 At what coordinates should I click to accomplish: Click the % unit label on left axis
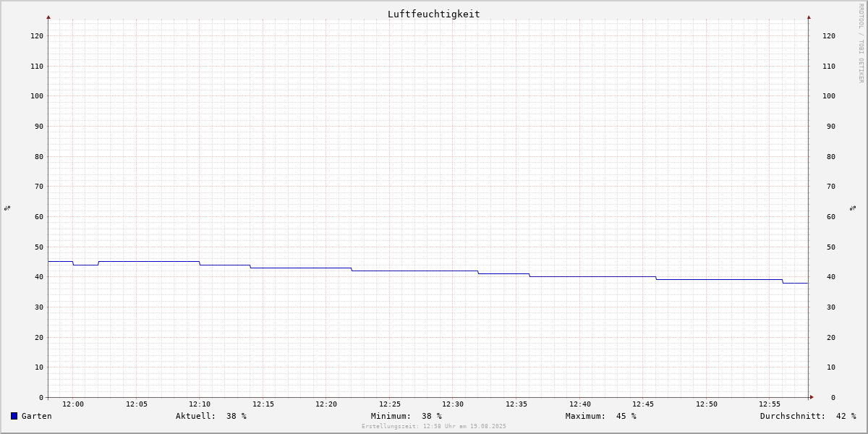point(7,208)
